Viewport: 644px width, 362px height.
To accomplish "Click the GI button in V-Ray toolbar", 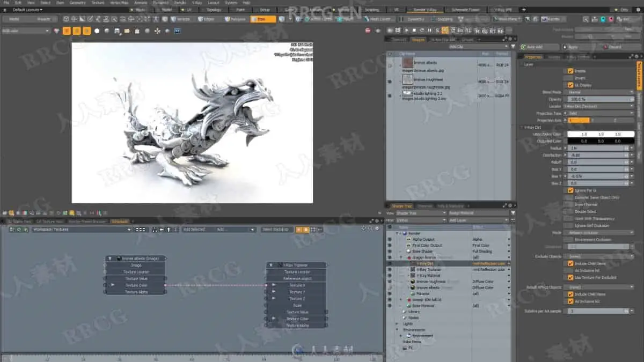I will tap(485, 31).
